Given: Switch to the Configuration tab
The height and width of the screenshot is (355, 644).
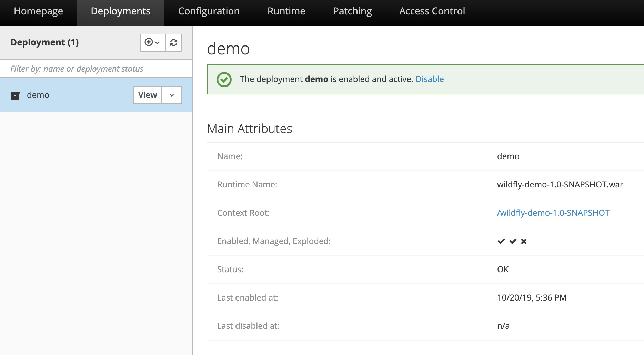Looking at the screenshot, I should (209, 11).
